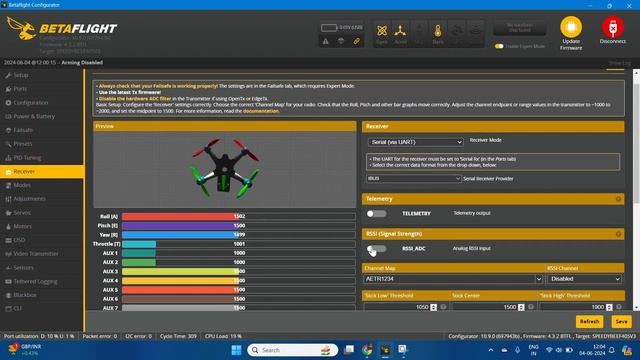This screenshot has width=640, height=360.
Task: Click the red Disconnect USB icon
Action: pos(613,27)
